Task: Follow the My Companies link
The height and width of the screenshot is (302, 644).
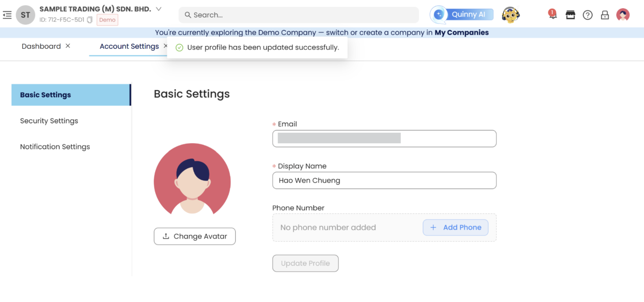Action: tap(461, 32)
